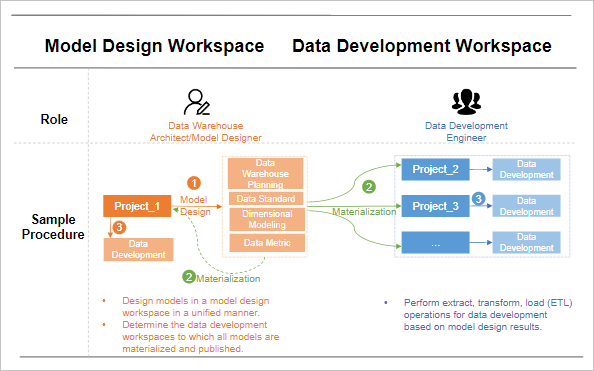Image resolution: width=594 pixels, height=371 pixels.
Task: Click the green step 2 circle beside bottom Materialization
Action: 189,277
